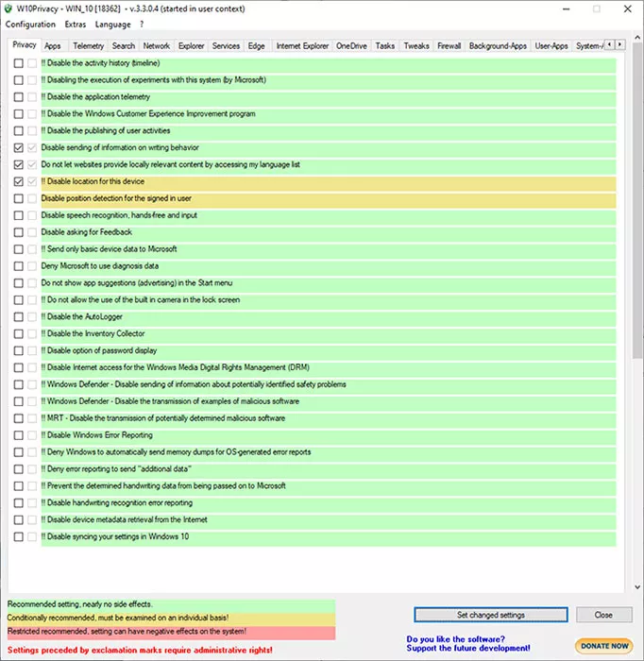
Task: Switch to the Network tab
Action: tap(157, 46)
